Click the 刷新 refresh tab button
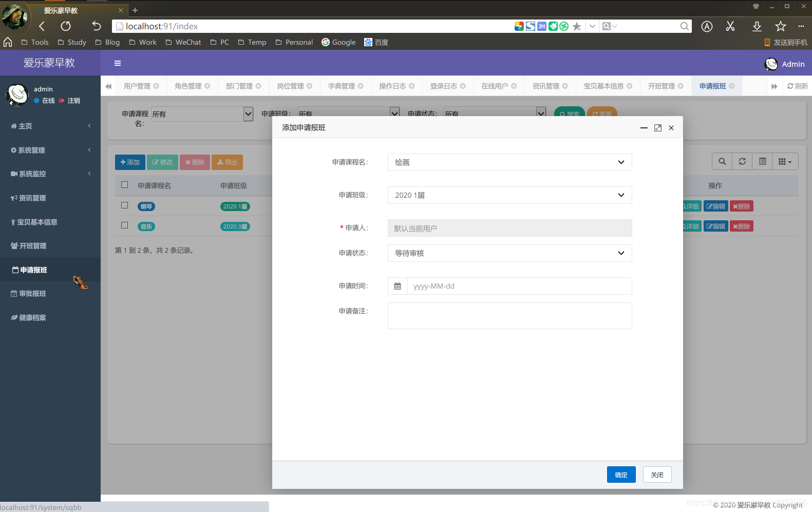This screenshot has height=512, width=812. click(798, 86)
